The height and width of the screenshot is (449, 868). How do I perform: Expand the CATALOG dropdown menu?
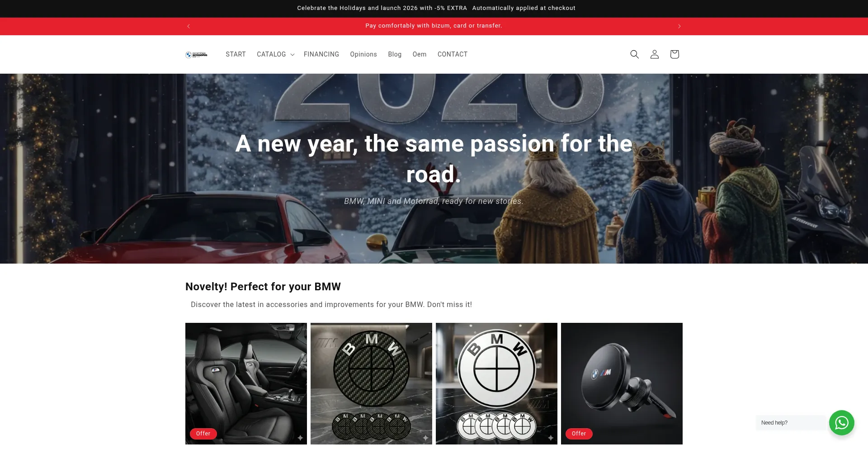pyautogui.click(x=275, y=54)
